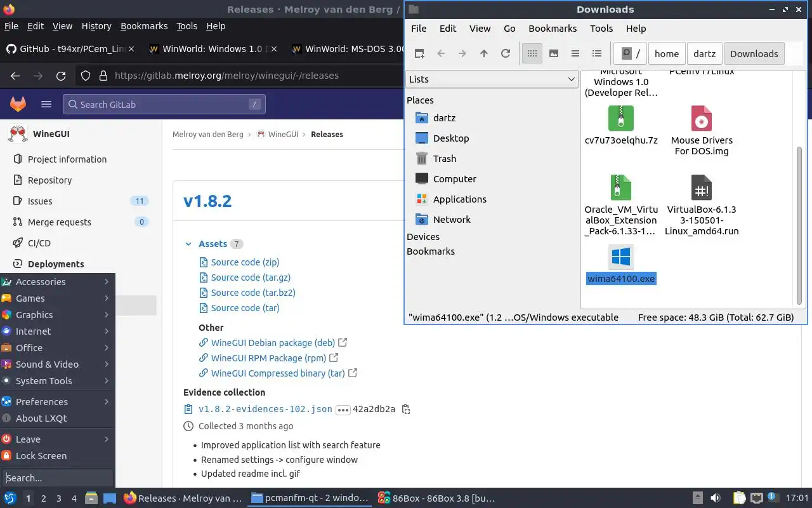The height and width of the screenshot is (508, 812).
Task: Expand the Internet submenu
Action: point(57,331)
